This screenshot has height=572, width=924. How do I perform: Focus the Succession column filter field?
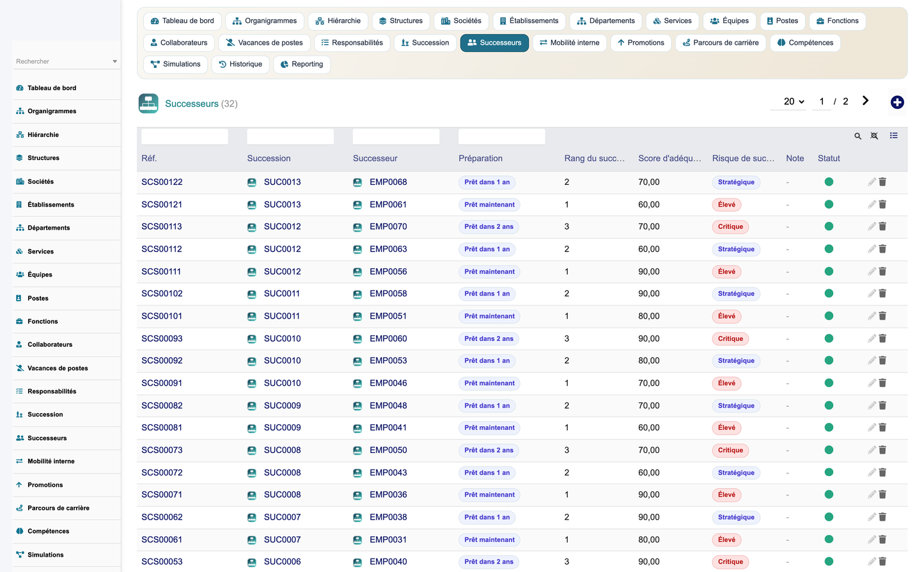point(290,136)
